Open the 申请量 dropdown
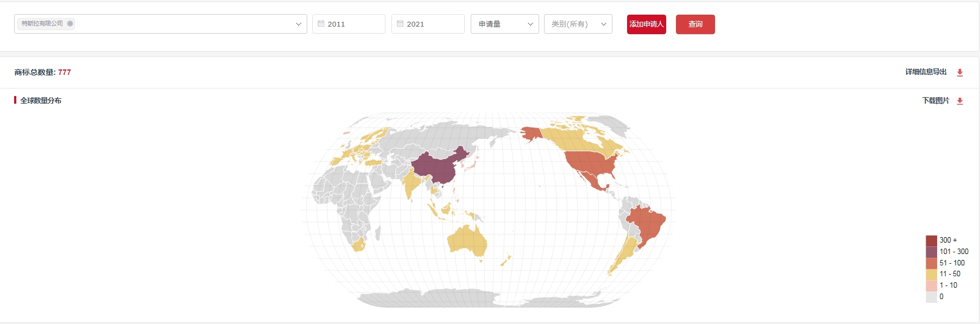 504,24
